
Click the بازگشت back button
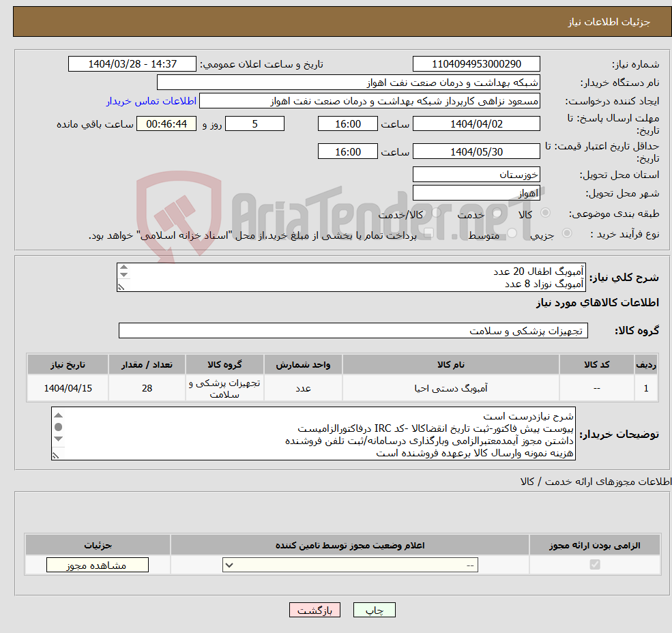pos(315,610)
